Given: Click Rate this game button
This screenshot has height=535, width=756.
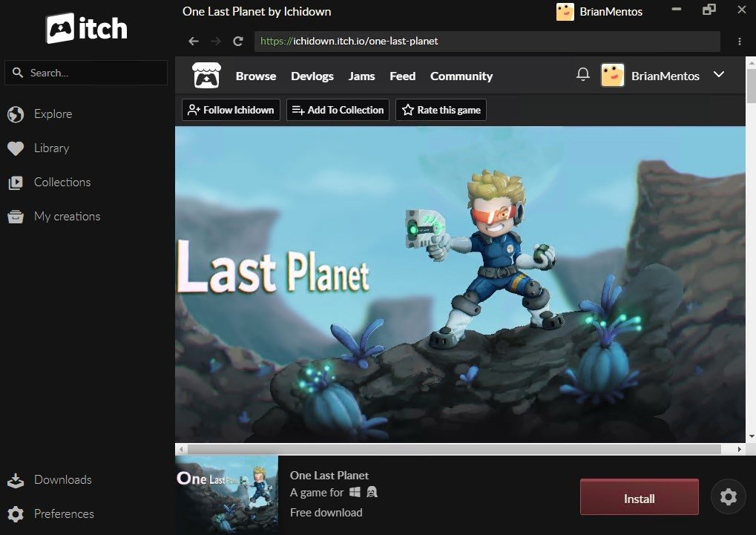Looking at the screenshot, I should [441, 110].
